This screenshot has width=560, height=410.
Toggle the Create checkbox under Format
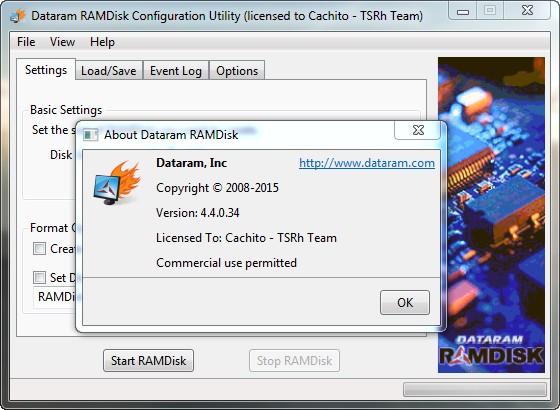pos(39,249)
